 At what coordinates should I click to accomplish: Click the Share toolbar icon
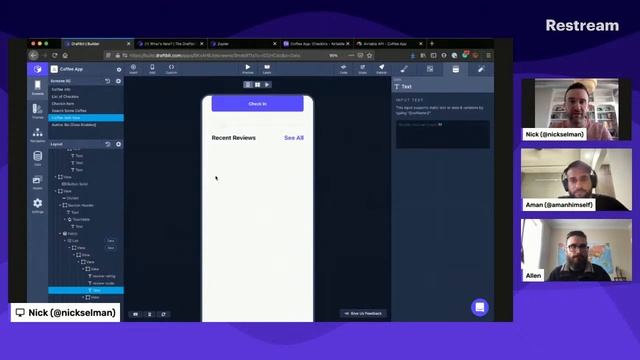(362, 69)
